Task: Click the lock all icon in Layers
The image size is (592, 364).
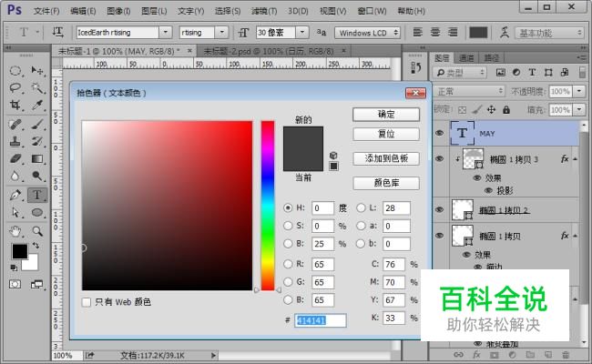Action: tap(506, 110)
